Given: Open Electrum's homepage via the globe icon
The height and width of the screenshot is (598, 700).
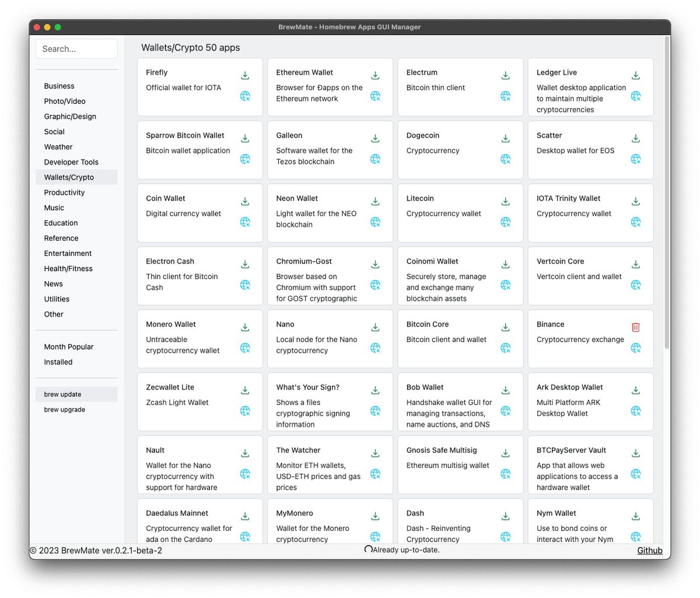Looking at the screenshot, I should coord(505,96).
